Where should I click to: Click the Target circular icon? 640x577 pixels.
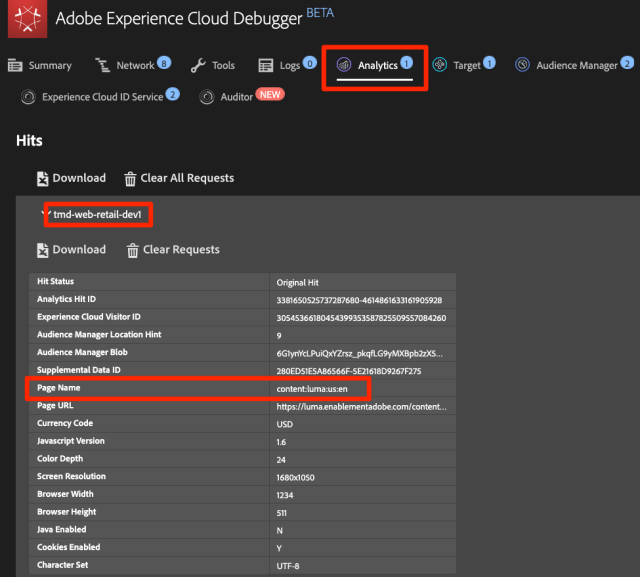tap(440, 64)
